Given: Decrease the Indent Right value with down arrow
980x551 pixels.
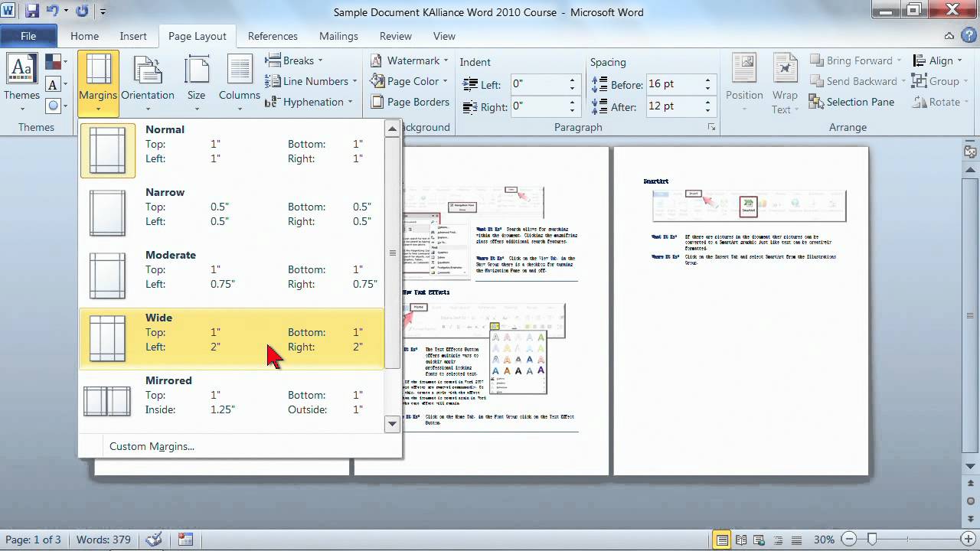Looking at the screenshot, I should click(x=573, y=111).
